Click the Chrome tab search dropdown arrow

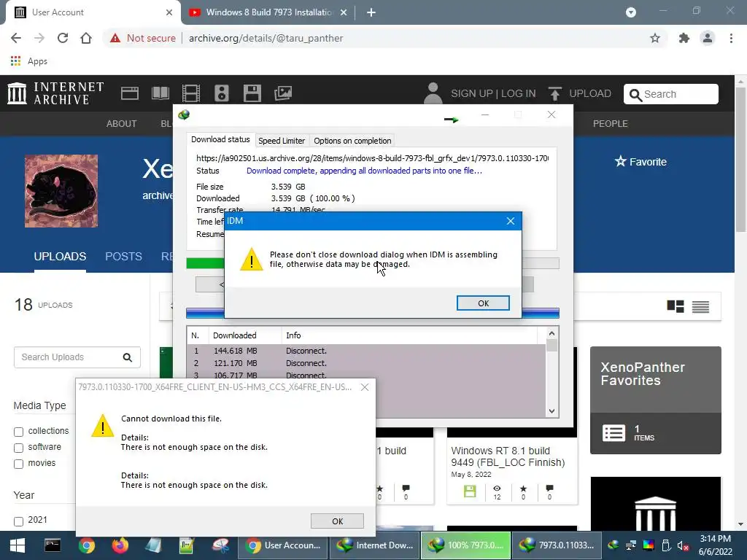tap(631, 12)
